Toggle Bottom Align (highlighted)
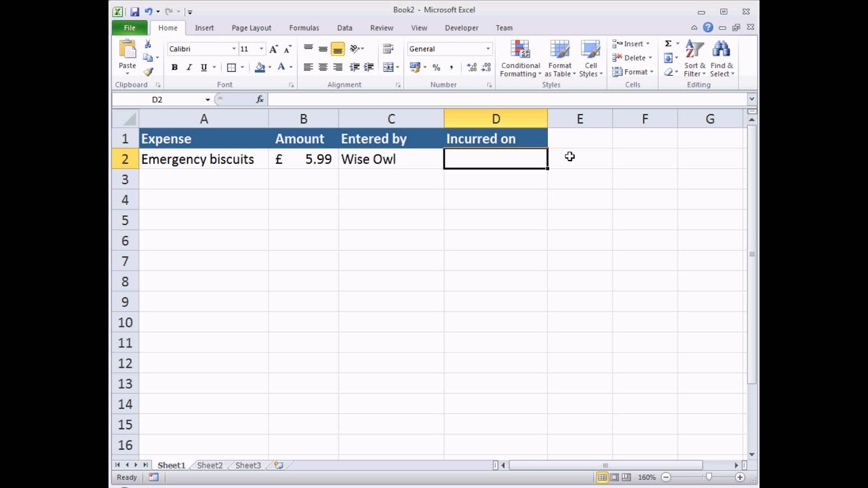868x488 pixels. coord(338,49)
